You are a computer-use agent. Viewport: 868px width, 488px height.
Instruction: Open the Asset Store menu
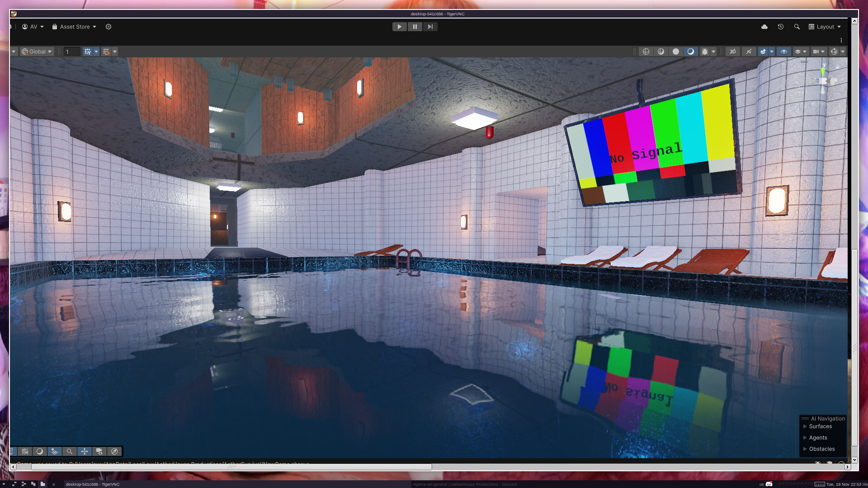point(74,27)
